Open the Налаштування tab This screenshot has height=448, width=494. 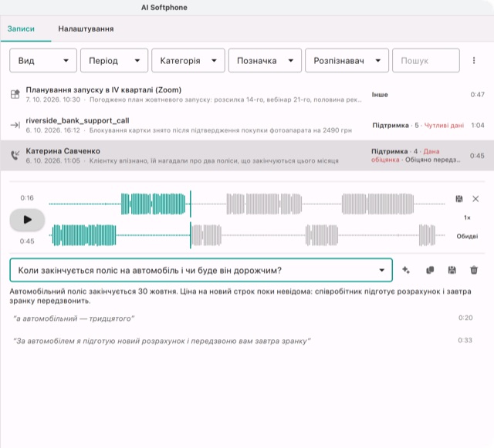(86, 29)
